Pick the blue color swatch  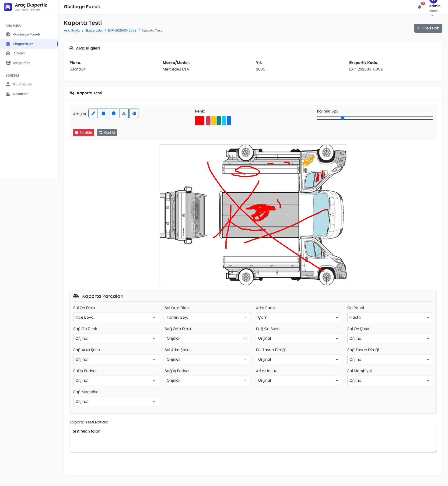coord(229,121)
